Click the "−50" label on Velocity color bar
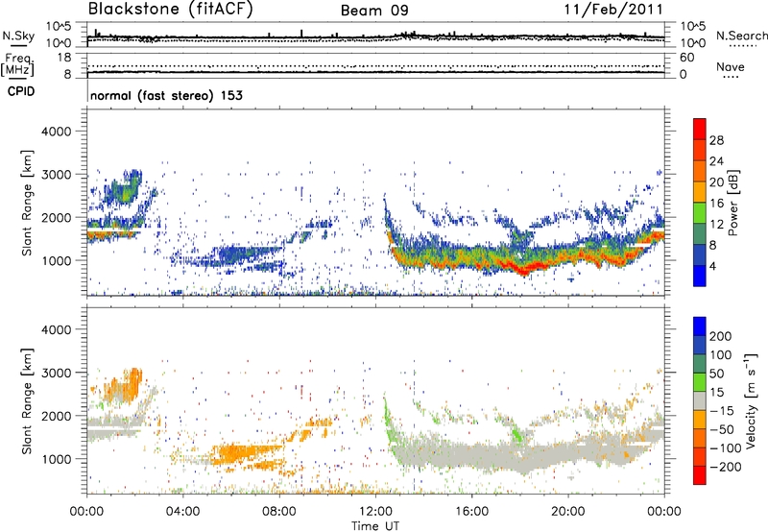Viewport: 768px width, 532px height. pos(722,429)
